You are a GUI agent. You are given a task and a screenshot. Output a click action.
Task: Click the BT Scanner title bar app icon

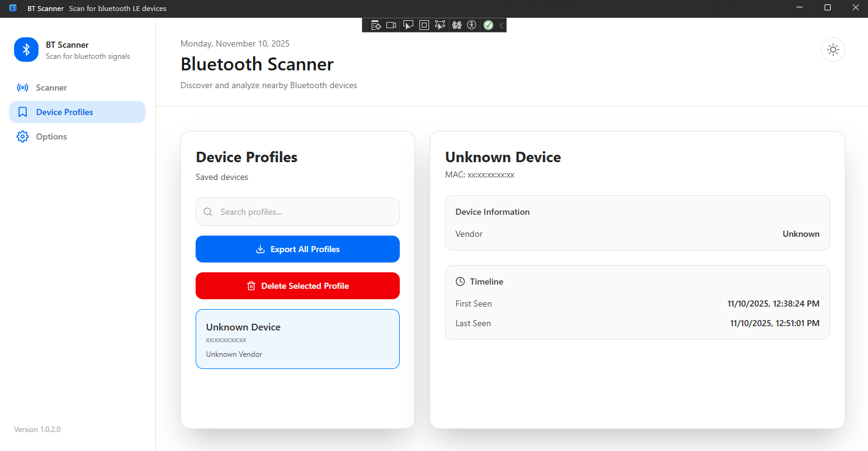point(13,9)
